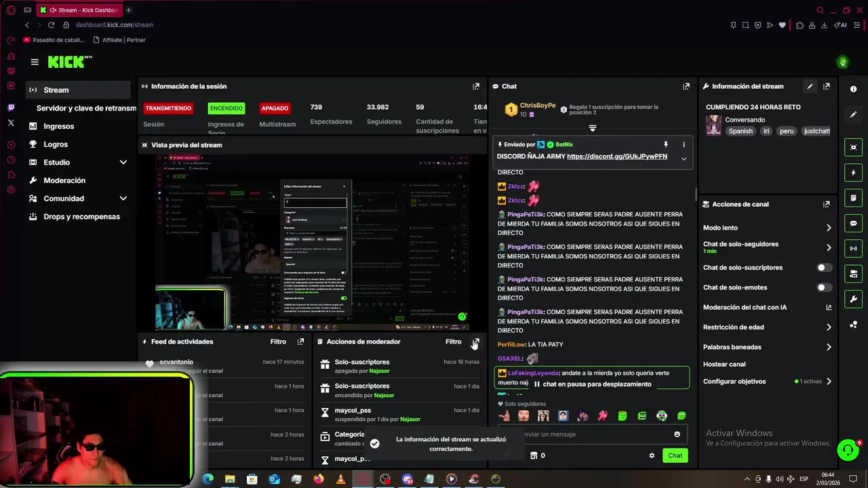Viewport: 868px width, 488px height.
Task: Pop out the Feed de actividades panel
Action: click(300, 342)
